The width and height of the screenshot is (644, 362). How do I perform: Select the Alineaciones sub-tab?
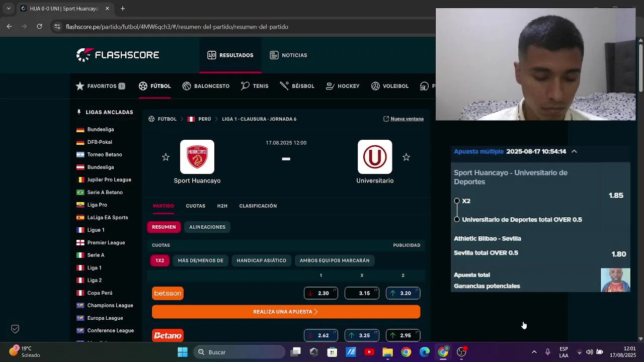(207, 227)
